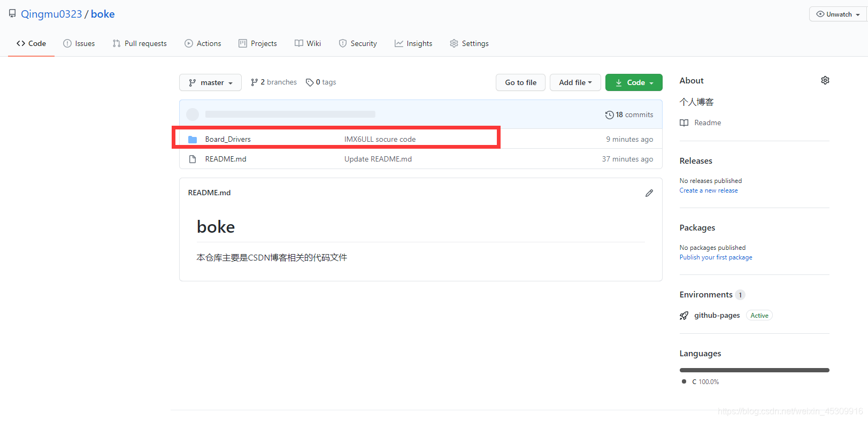Viewport: 868px width, 421px height.
Task: Switch to the Projects tab
Action: click(x=258, y=43)
